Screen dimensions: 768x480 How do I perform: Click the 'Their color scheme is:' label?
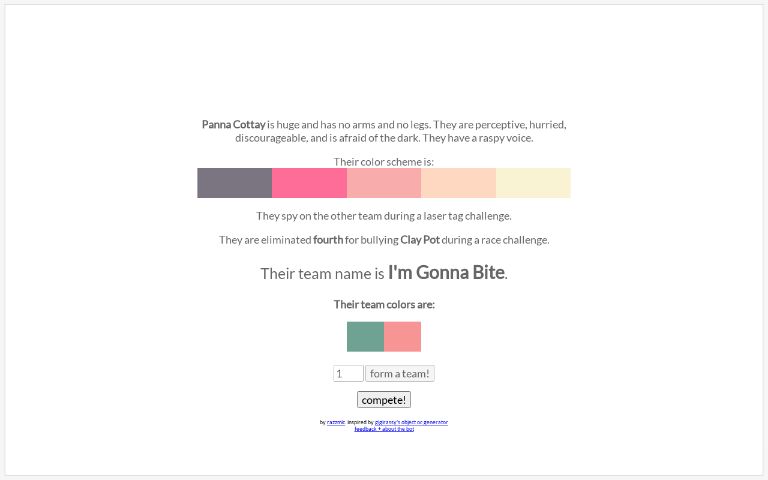384,161
